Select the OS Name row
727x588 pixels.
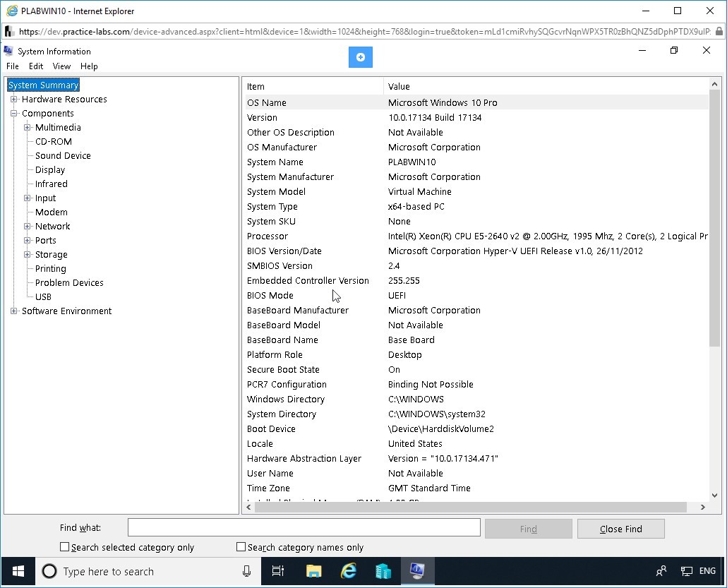476,102
